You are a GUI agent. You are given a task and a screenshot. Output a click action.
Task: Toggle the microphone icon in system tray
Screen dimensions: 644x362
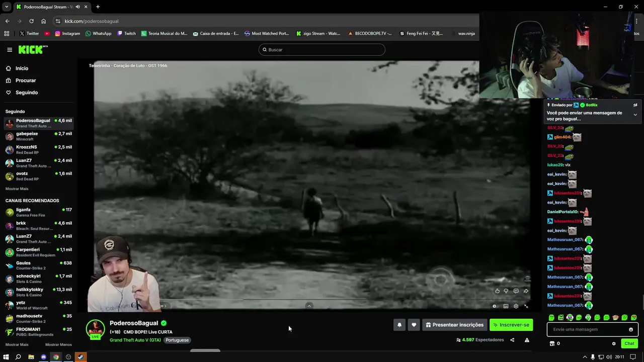593,357
